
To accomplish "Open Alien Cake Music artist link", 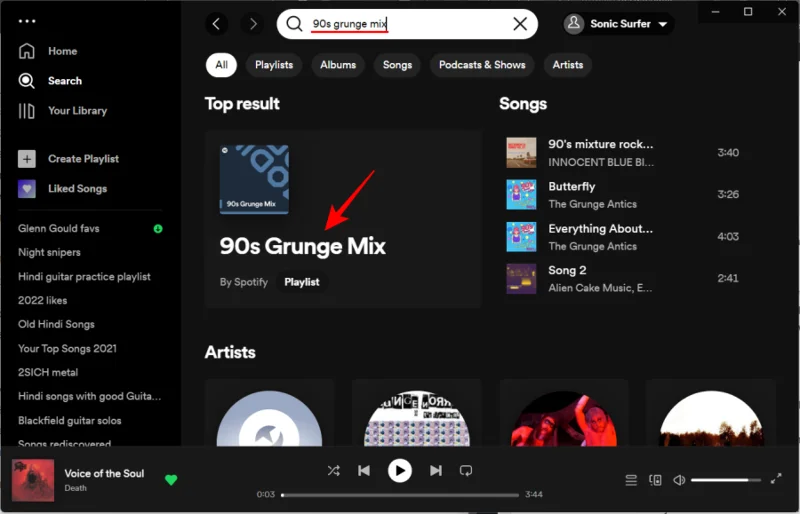I will point(600,288).
